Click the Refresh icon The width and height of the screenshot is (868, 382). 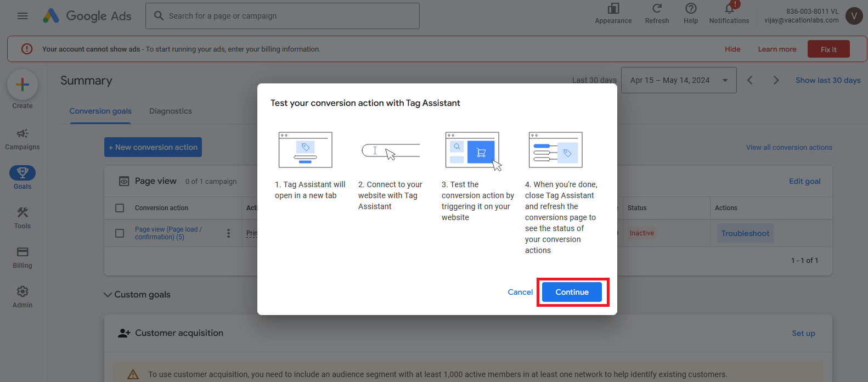coord(656,9)
